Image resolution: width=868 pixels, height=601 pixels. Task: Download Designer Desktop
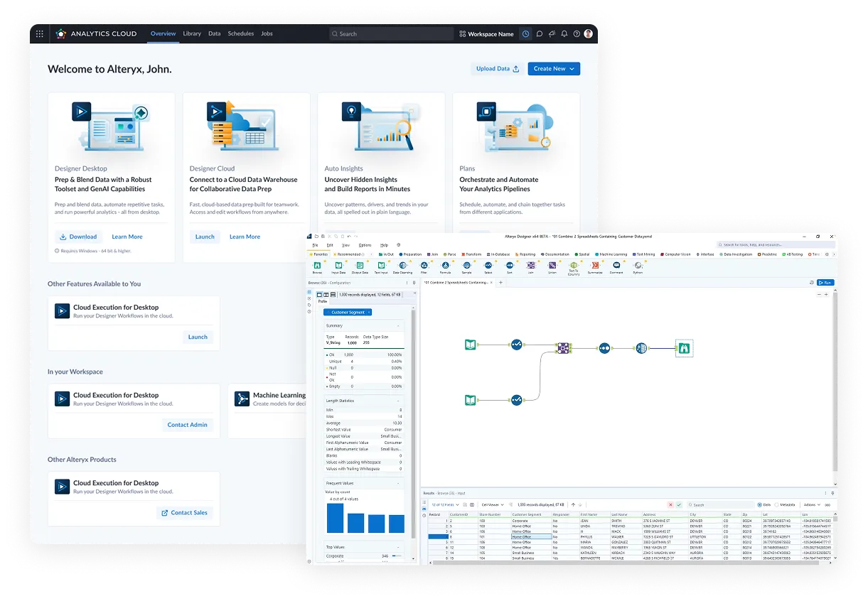(78, 237)
